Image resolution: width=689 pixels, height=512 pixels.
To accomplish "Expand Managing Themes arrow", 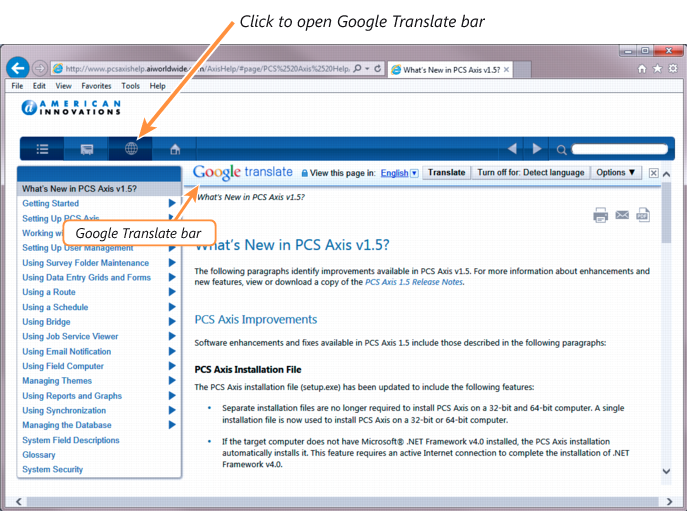I will tap(172, 381).
